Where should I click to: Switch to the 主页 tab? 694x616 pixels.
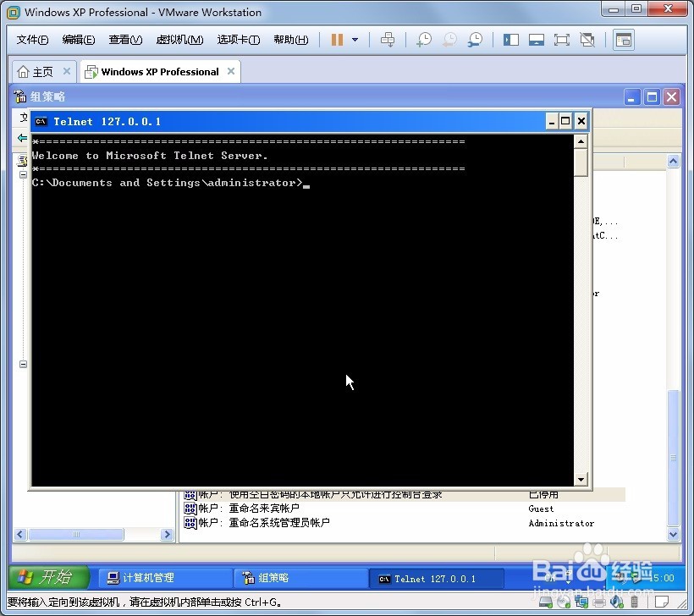coord(38,71)
